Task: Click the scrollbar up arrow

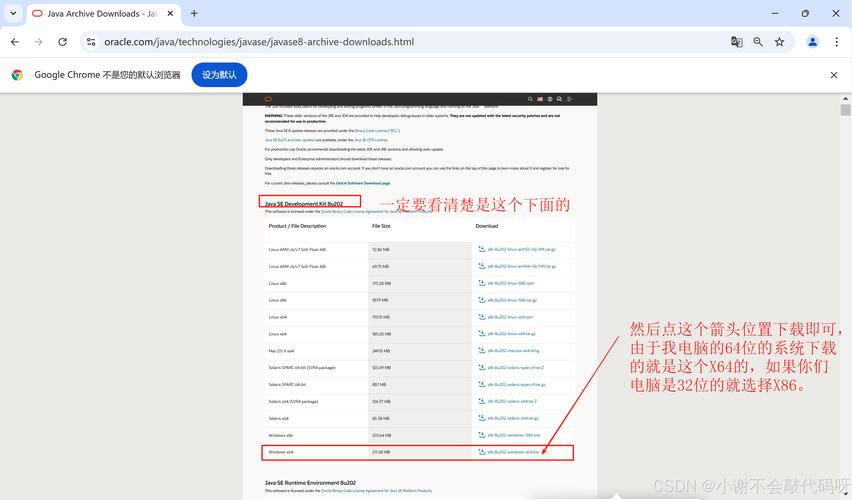Action: coord(845,98)
